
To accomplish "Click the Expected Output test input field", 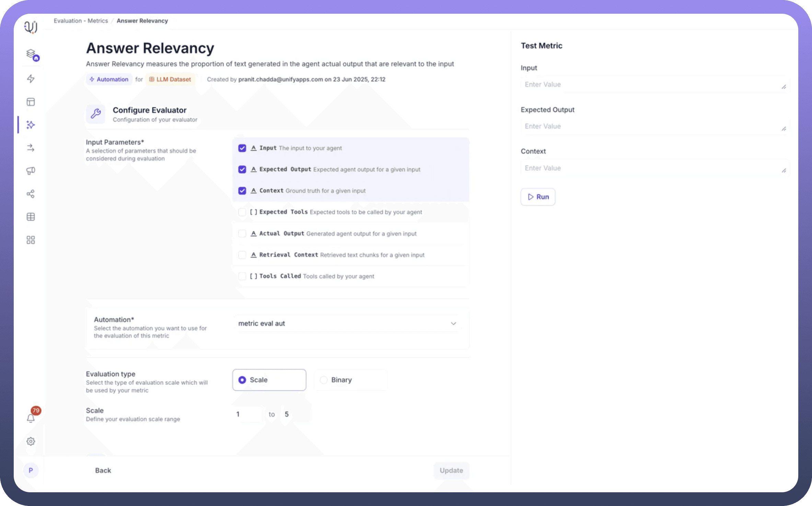I will pyautogui.click(x=652, y=126).
